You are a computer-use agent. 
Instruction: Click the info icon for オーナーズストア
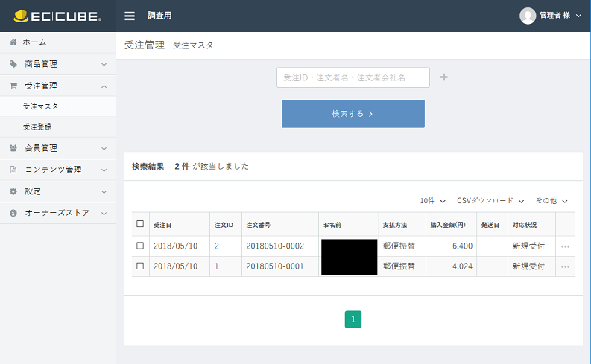pos(13,213)
